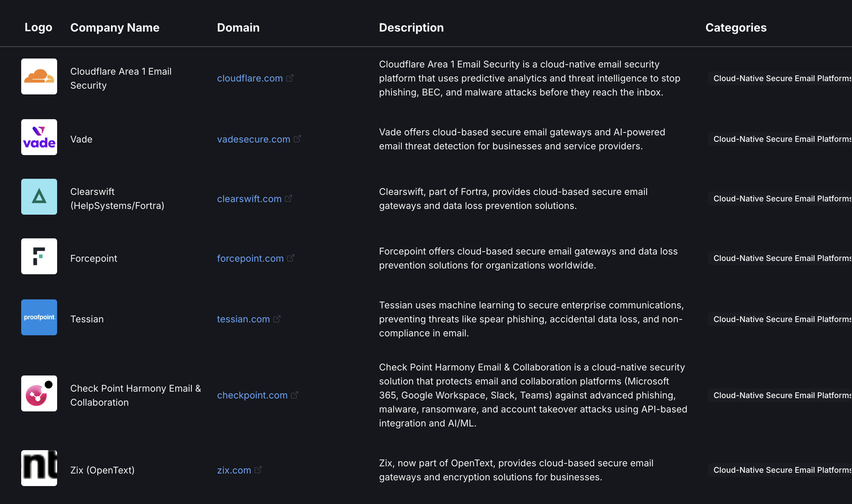The image size is (852, 504).
Task: Click the Zix (OpenText) logo
Action: pos(39,468)
